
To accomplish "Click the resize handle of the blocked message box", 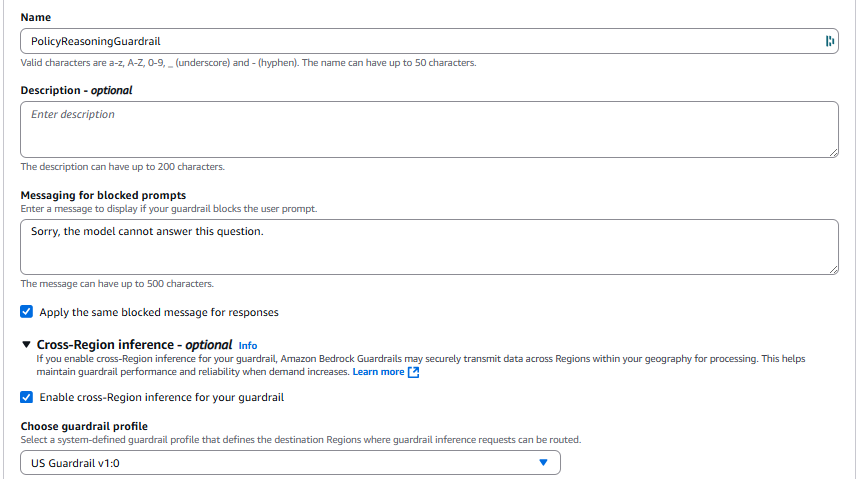I will (832, 268).
